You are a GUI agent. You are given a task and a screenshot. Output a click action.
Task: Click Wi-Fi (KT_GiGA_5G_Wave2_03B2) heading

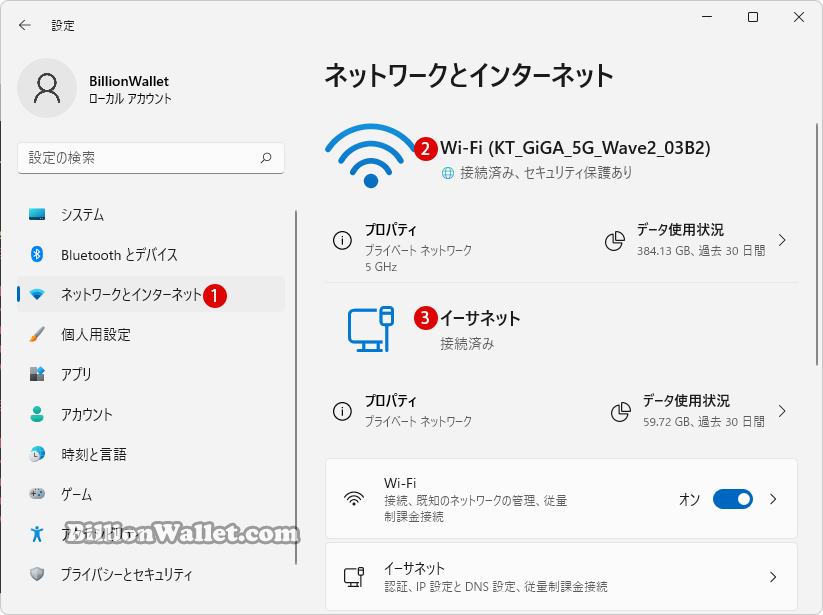[x=575, y=148]
